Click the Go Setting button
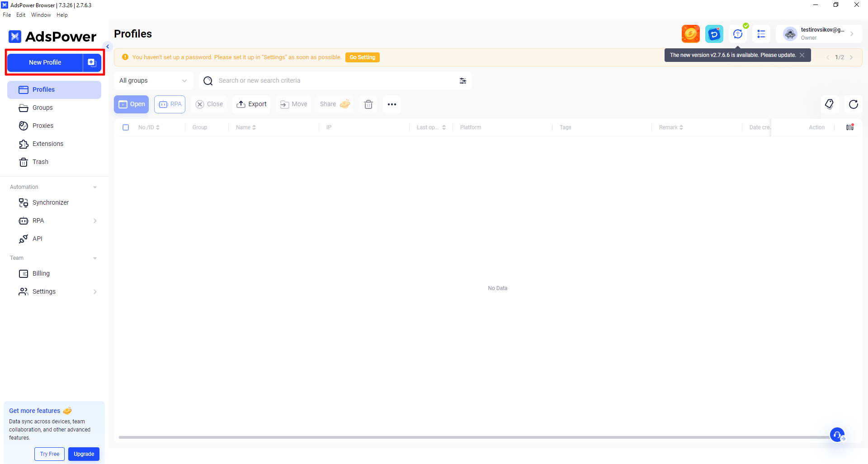This screenshot has width=868, height=464. coord(362,57)
